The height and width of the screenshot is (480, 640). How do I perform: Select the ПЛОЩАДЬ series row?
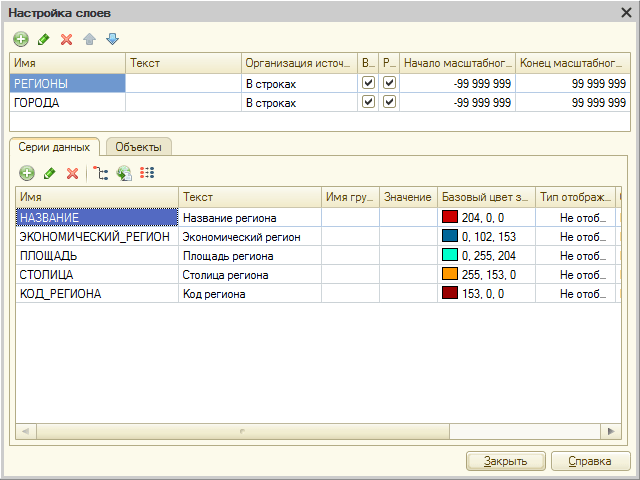coord(318,256)
